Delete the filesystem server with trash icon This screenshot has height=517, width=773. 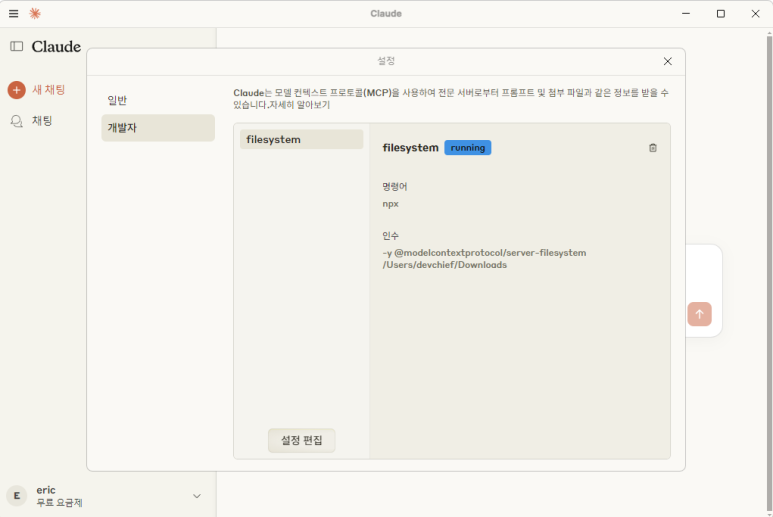[x=653, y=148]
